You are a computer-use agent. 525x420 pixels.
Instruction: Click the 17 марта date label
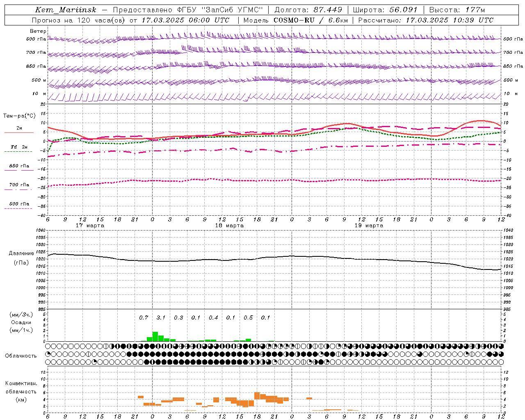coord(90,226)
